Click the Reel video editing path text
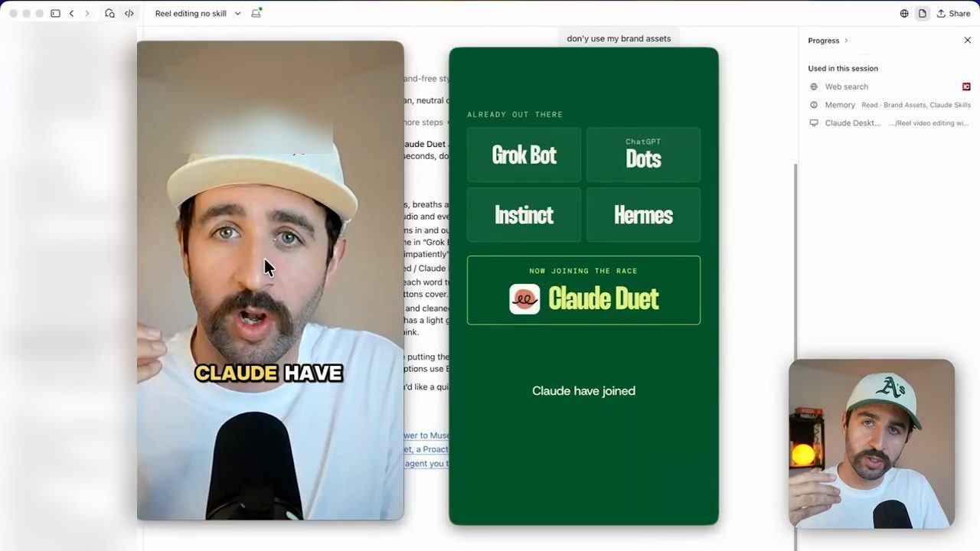The width and height of the screenshot is (980, 551). point(929,123)
